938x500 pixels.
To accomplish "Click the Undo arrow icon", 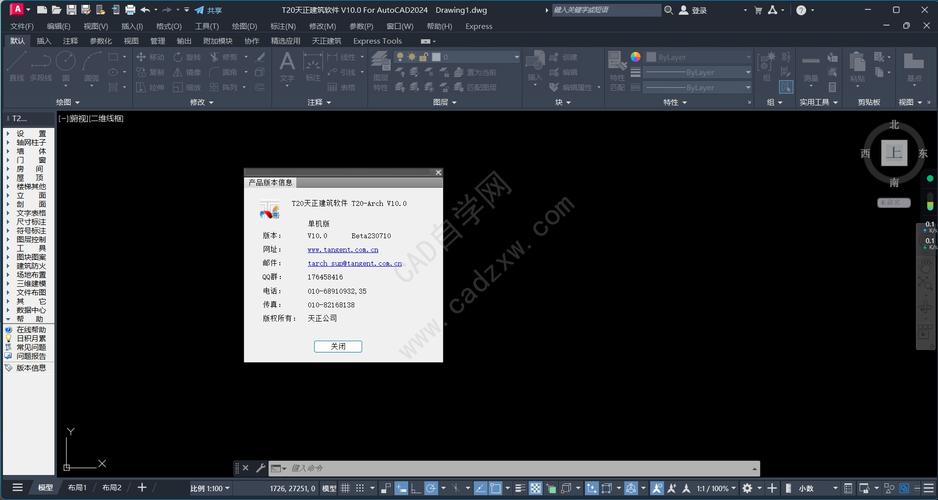I will (x=145, y=10).
